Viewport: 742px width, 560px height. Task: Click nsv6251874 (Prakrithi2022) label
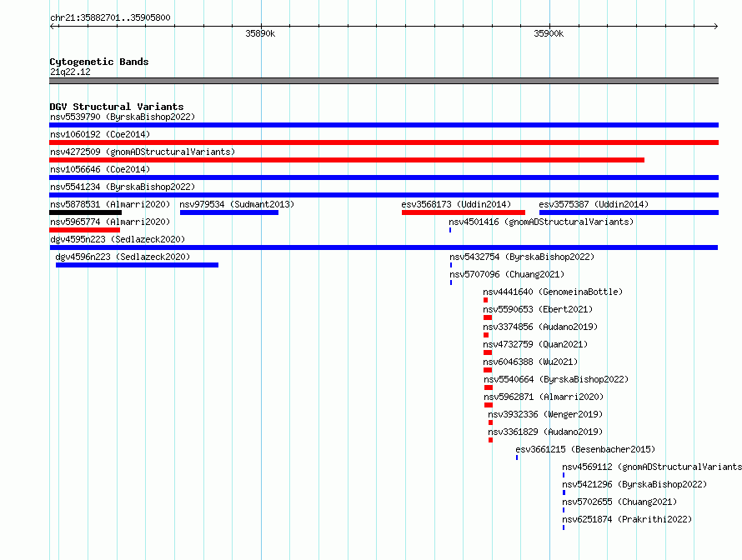click(627, 519)
